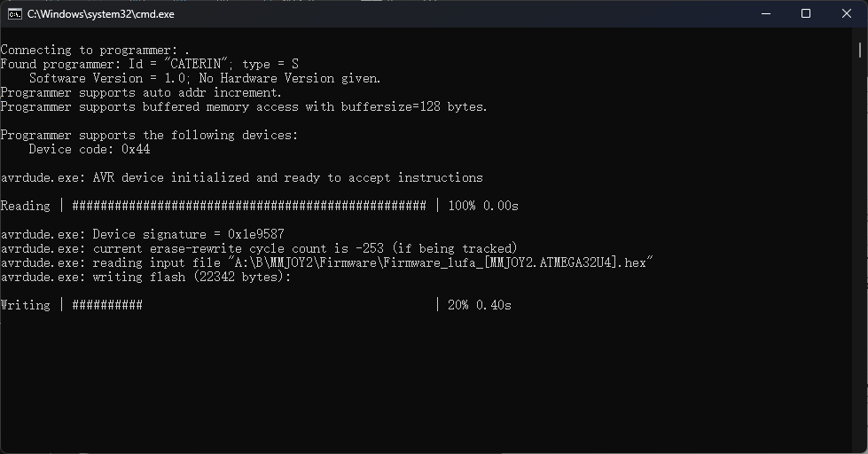Minimize the cmd.exe window

766,14
